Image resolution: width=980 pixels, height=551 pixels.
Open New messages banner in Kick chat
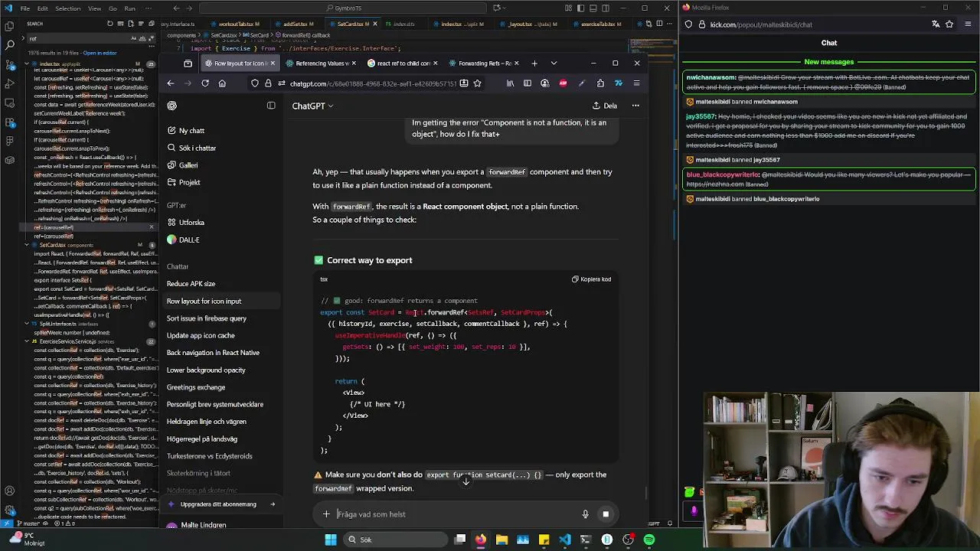coord(829,62)
